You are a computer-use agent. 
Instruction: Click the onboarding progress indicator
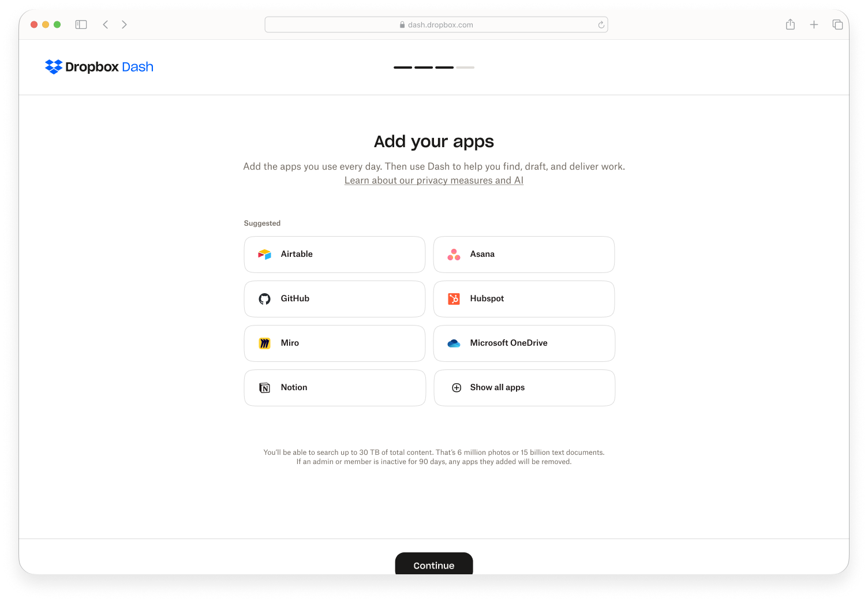coord(433,68)
